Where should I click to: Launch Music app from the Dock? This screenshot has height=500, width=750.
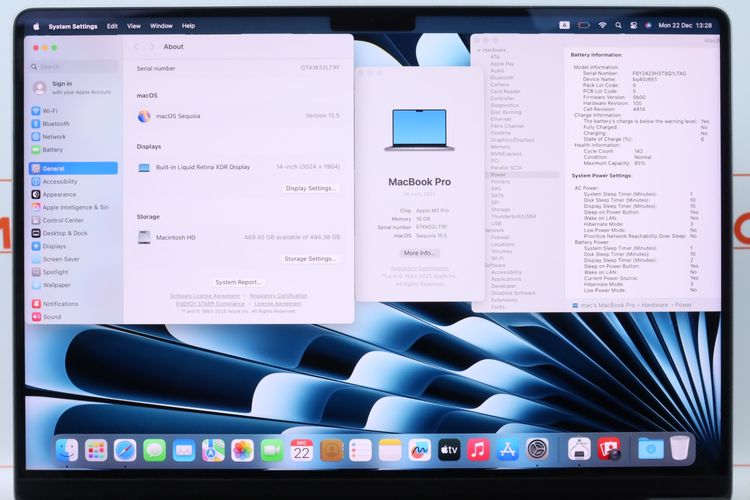point(478,450)
